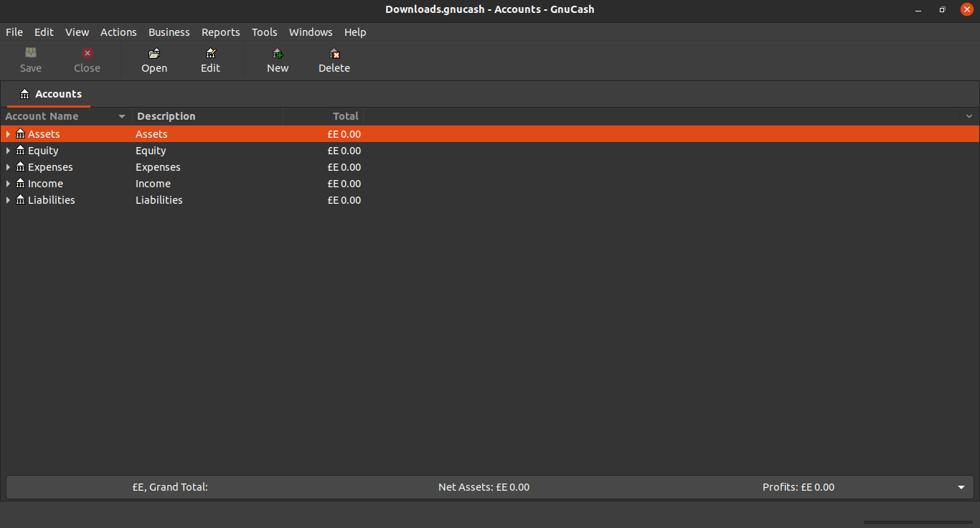Click the Expenses description cell

(158, 167)
